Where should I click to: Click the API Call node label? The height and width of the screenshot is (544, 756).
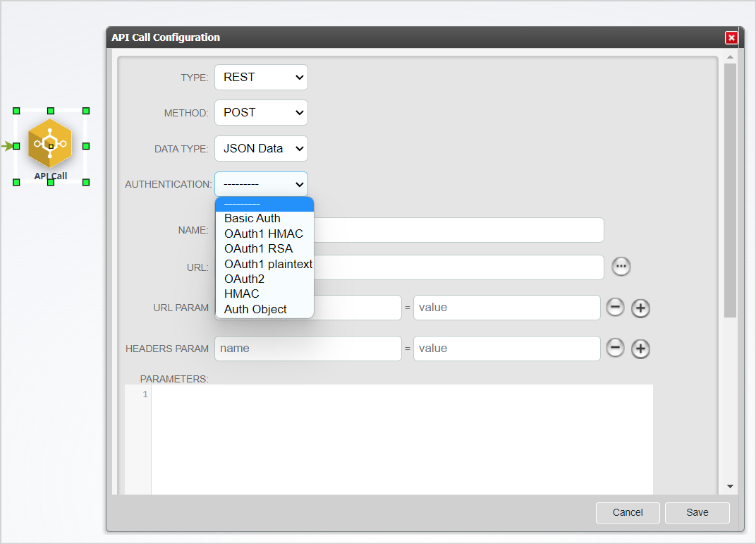click(x=50, y=176)
